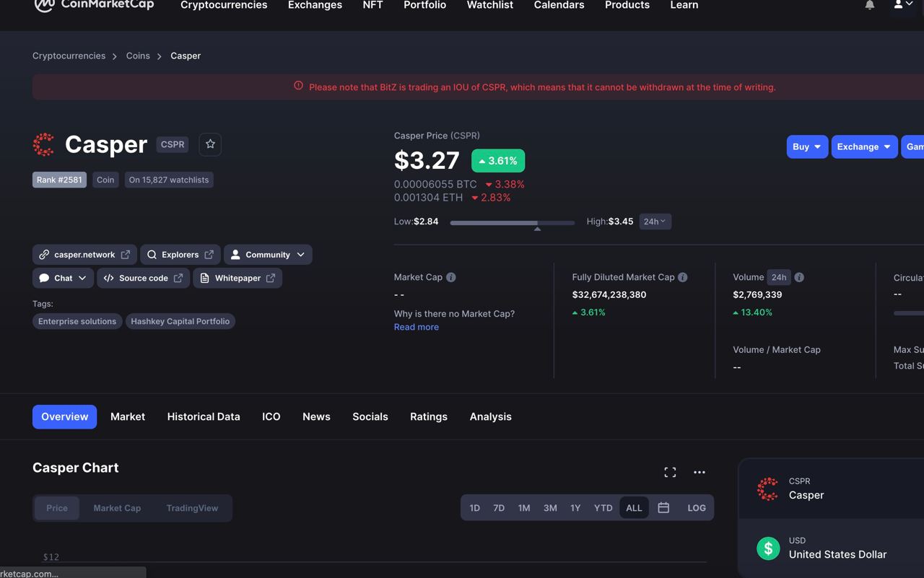924x578 pixels.
Task: Click the Rank #2581 badge
Action: (x=59, y=180)
